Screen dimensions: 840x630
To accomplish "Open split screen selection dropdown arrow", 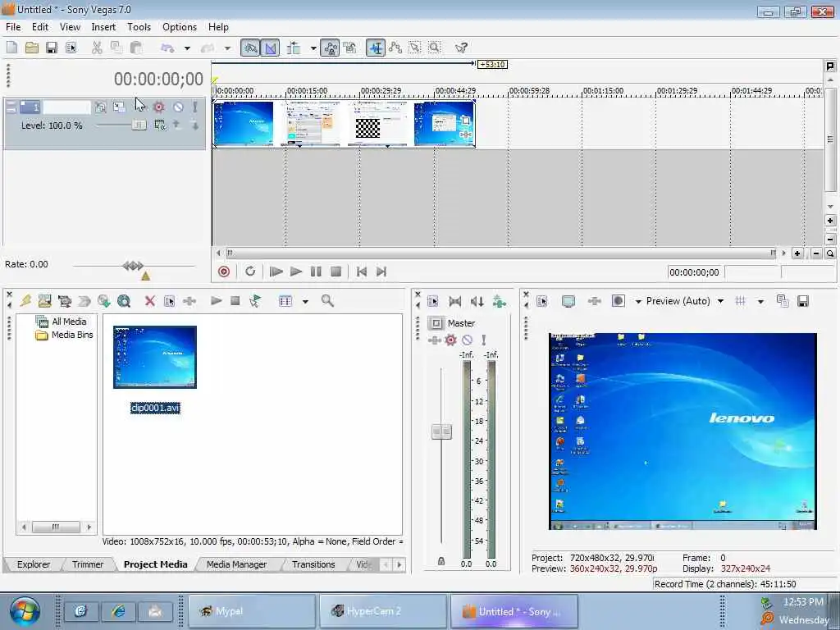I will click(x=638, y=302).
